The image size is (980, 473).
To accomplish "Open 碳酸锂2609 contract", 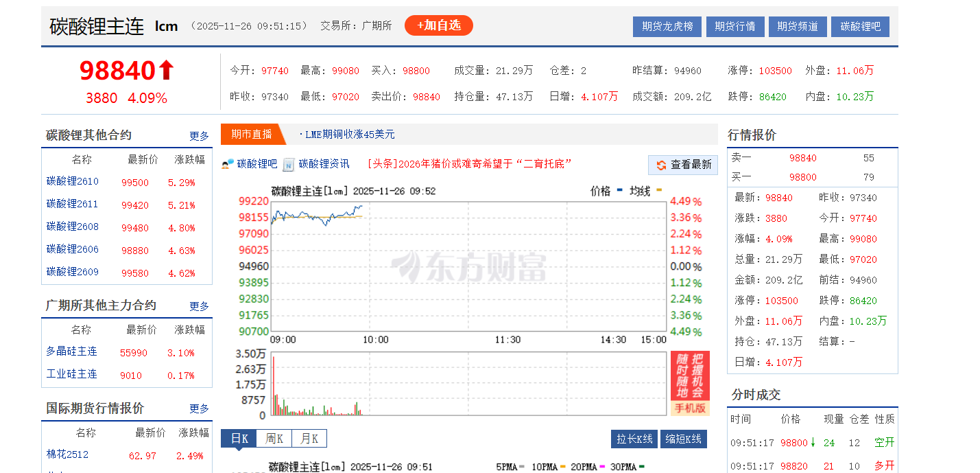I will [73, 273].
